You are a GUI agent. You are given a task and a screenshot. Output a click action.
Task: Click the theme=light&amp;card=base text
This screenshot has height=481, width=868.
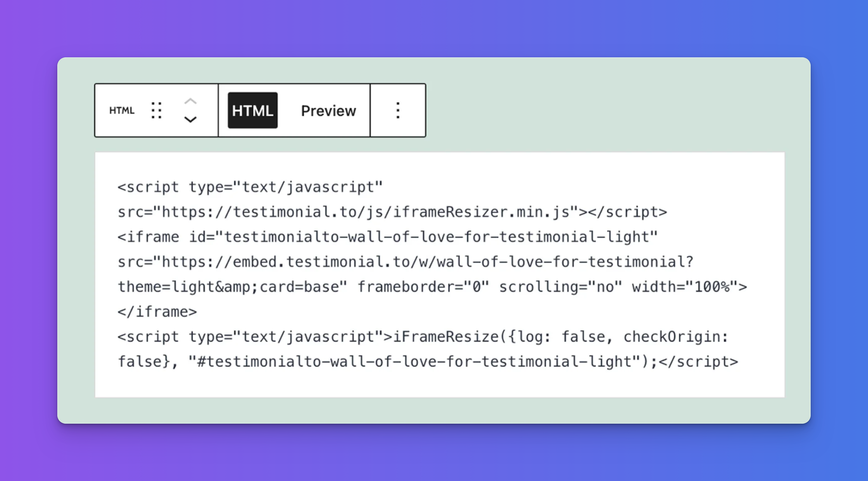(x=232, y=287)
